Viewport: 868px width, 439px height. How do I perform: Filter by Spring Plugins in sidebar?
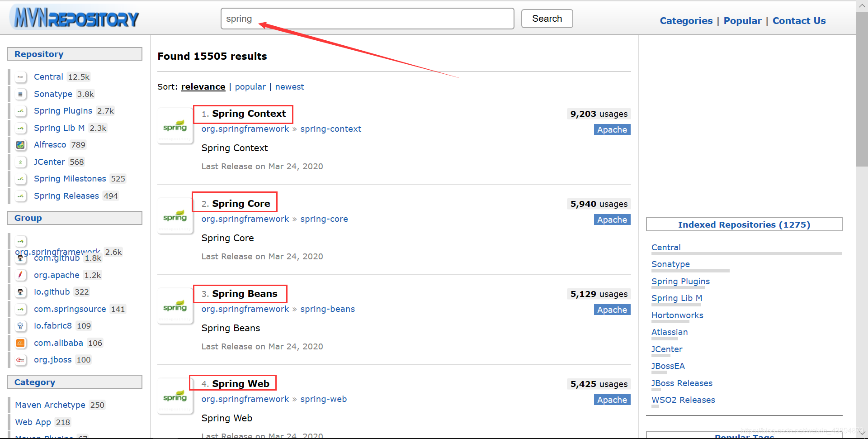tap(63, 111)
